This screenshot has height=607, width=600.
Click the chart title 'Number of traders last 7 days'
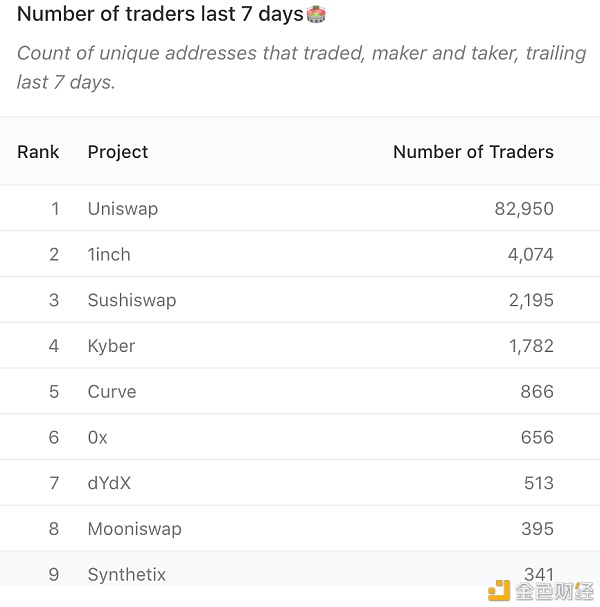click(x=160, y=14)
